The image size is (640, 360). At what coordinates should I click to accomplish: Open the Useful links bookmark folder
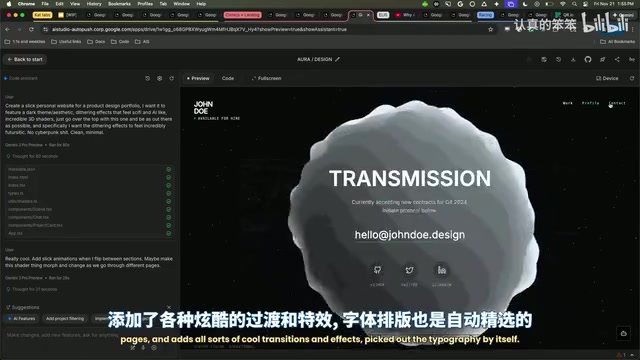[66, 42]
